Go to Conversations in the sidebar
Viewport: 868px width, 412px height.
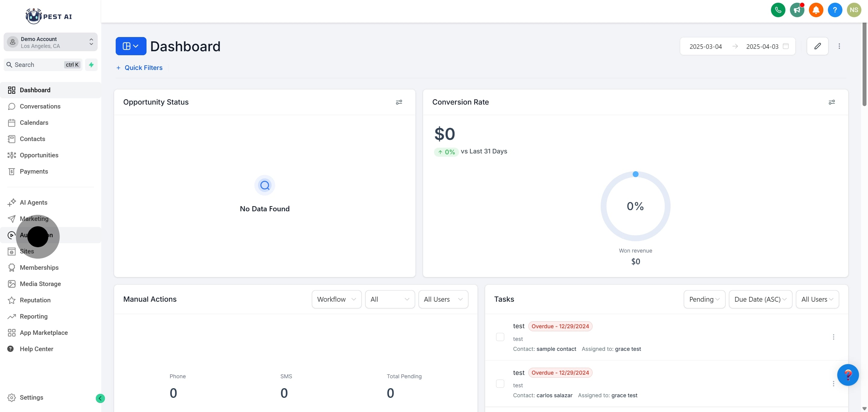coord(40,106)
